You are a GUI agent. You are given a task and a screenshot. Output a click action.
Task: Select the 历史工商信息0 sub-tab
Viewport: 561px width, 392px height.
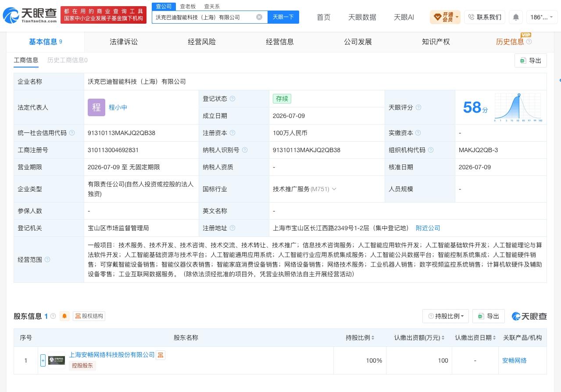tap(68, 60)
